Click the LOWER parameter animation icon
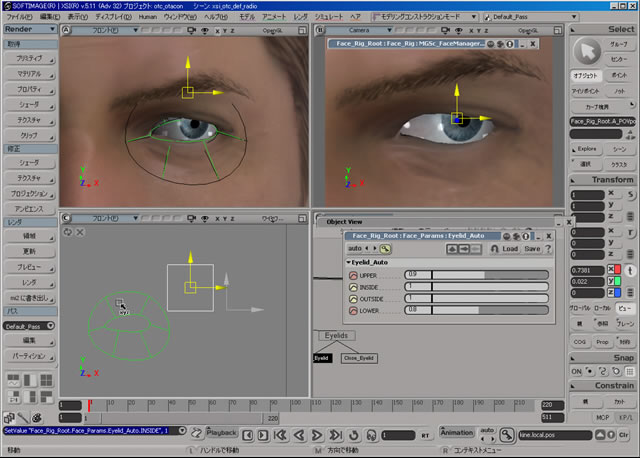640x458 pixels. click(x=353, y=310)
